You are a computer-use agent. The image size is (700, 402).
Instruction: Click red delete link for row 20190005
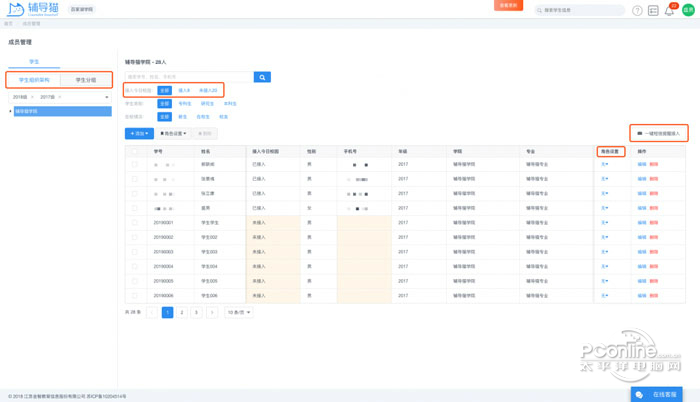[x=654, y=281]
